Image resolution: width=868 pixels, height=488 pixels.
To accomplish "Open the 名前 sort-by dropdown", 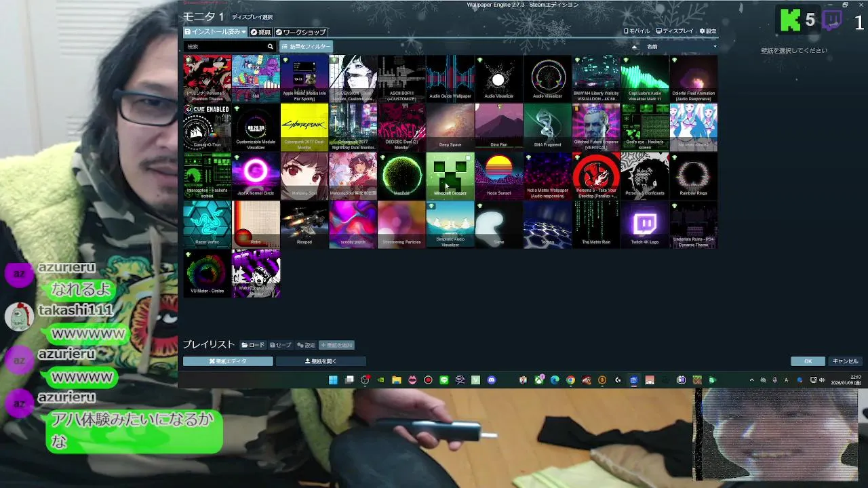I will (680, 47).
